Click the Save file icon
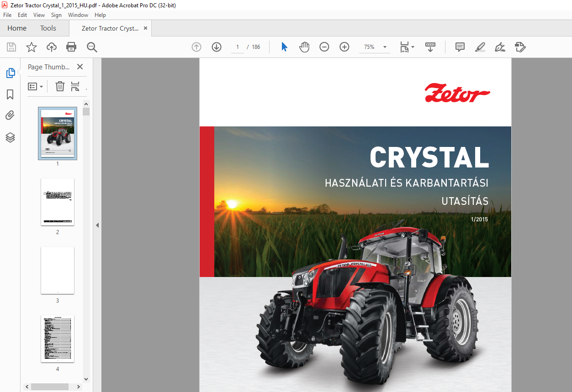 (x=11, y=47)
